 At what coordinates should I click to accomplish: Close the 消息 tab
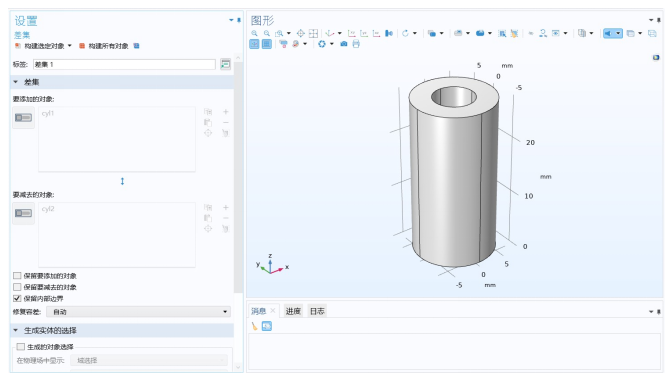click(273, 311)
